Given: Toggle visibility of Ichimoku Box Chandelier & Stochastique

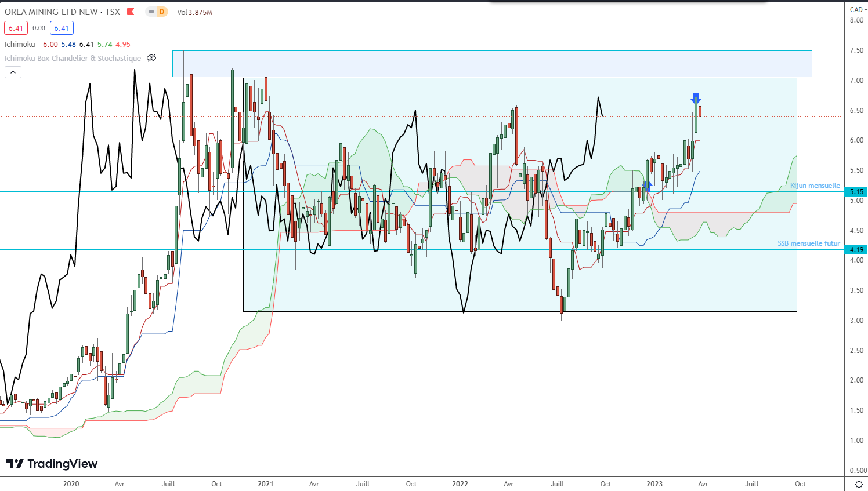Looking at the screenshot, I should coord(151,58).
